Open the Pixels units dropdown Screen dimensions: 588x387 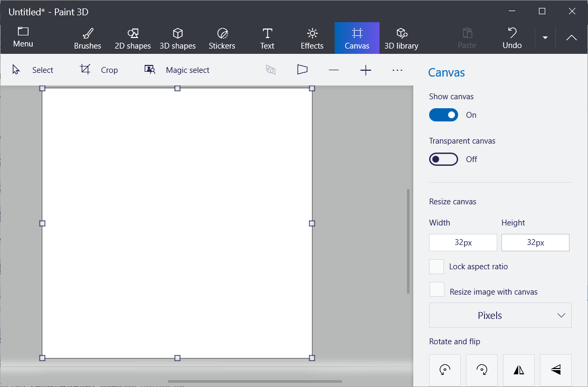500,315
